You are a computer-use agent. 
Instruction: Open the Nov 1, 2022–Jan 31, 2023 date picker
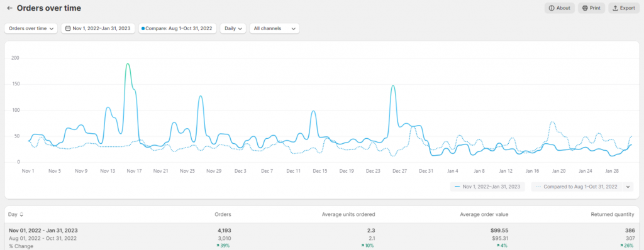click(98, 29)
